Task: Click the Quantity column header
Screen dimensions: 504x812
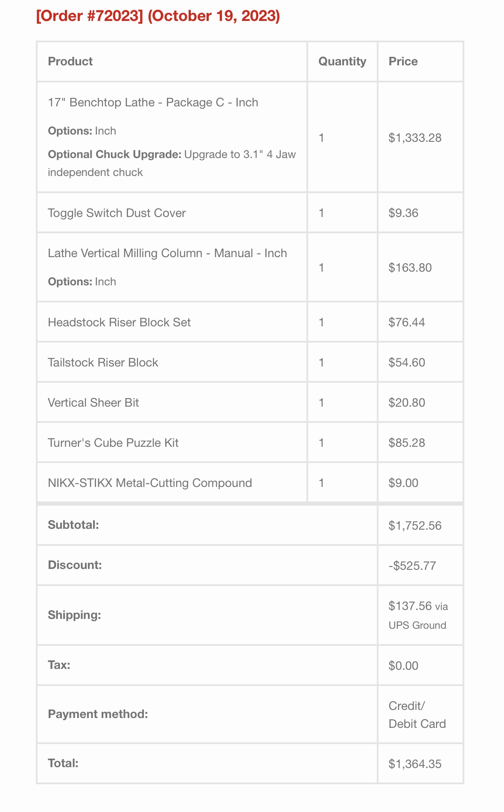Action: coord(342,62)
